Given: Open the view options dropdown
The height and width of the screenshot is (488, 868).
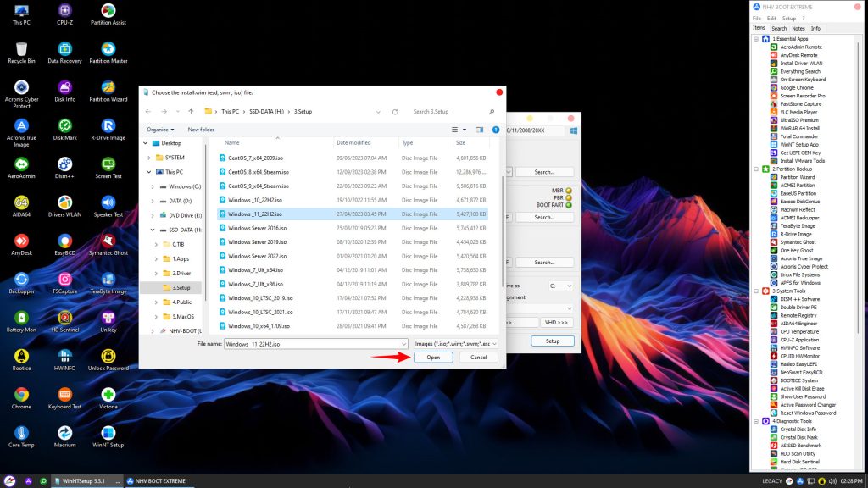Looking at the screenshot, I should [x=465, y=130].
